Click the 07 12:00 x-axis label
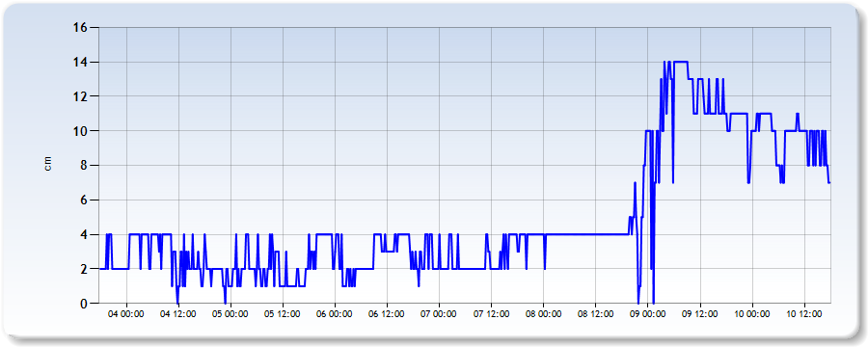The image size is (868, 347). (491, 314)
